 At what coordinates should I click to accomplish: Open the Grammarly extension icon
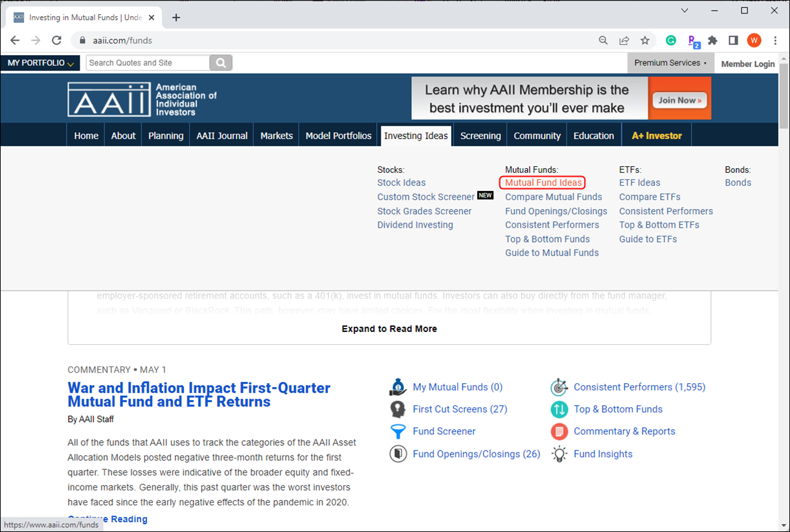coord(671,40)
